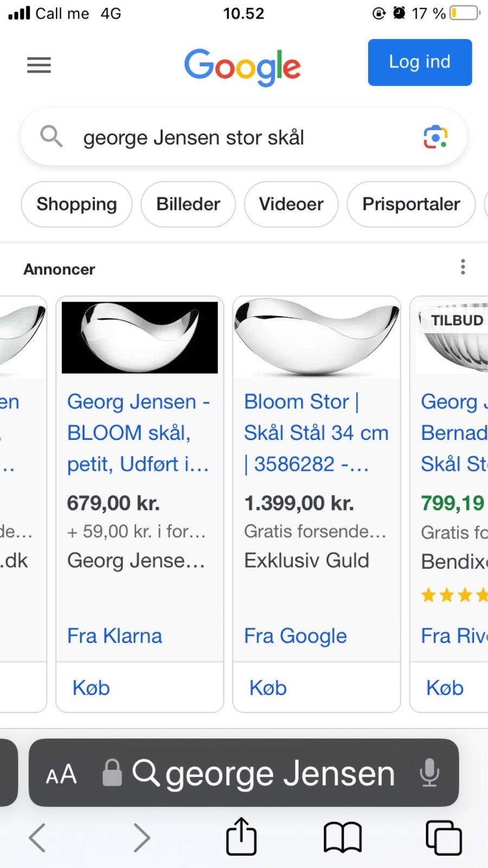The width and height of the screenshot is (488, 868).
Task: Go back with the Safari back arrow
Action: pyautogui.click(x=37, y=837)
